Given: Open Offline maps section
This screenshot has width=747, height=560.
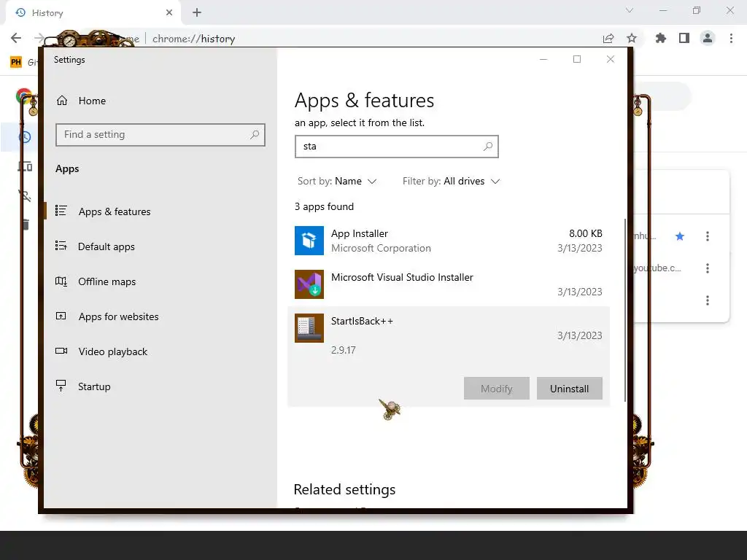Looking at the screenshot, I should (x=107, y=281).
